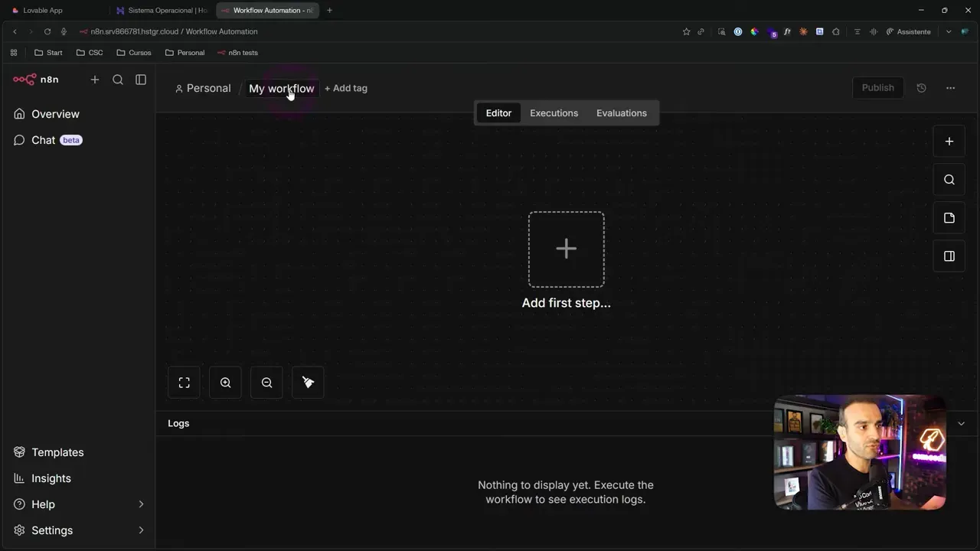
Task: Click Add first step on the canvas
Action: pos(566,249)
